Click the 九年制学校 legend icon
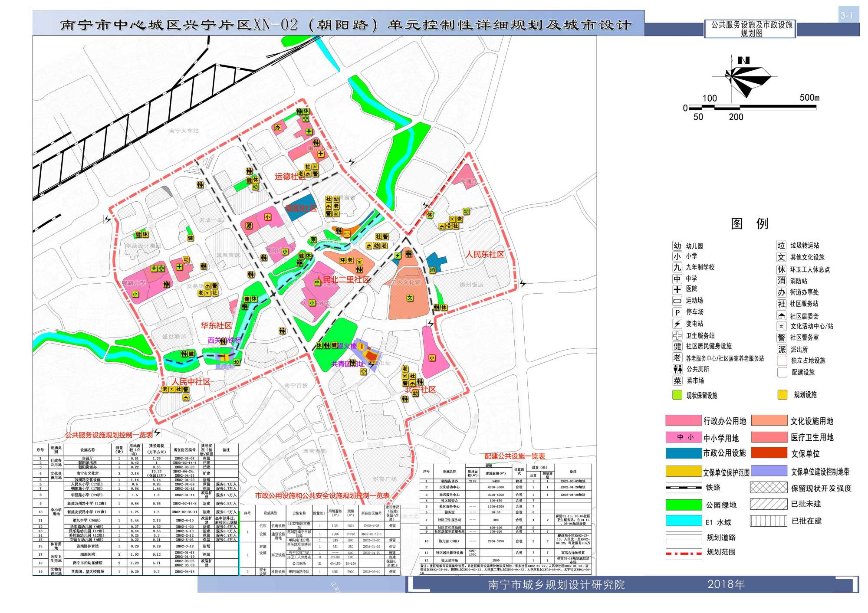The image size is (868, 613). (x=677, y=267)
